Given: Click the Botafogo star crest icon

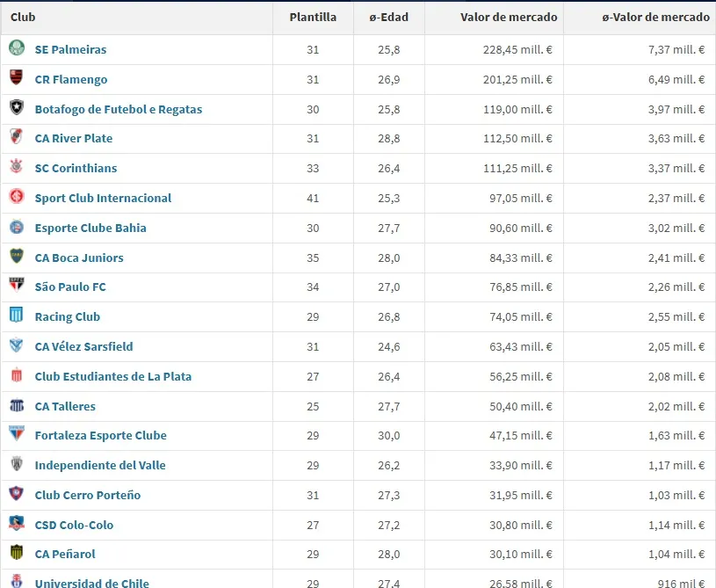Looking at the screenshot, I should point(17,108).
